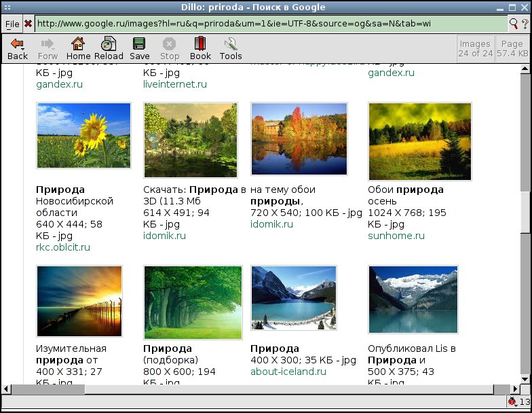Click text '640 X 444; 58'
532x413 pixels.
69,224
